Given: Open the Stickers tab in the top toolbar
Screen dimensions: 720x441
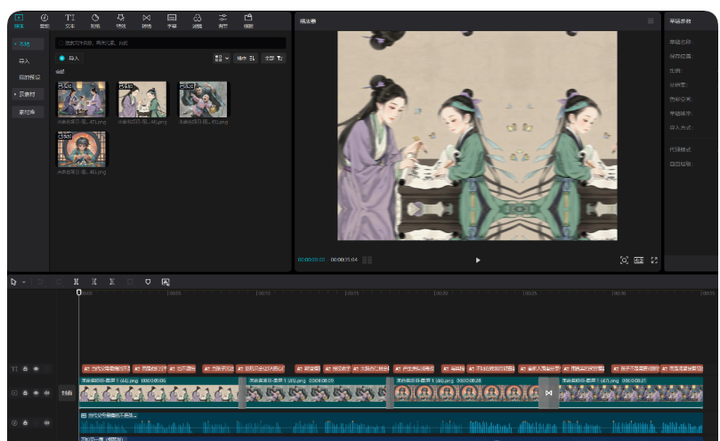Looking at the screenshot, I should pos(95,21).
